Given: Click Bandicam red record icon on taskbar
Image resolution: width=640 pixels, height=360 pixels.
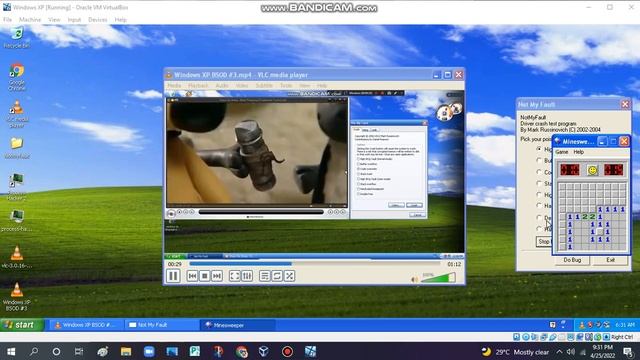Looking at the screenshot, I should coord(287,351).
